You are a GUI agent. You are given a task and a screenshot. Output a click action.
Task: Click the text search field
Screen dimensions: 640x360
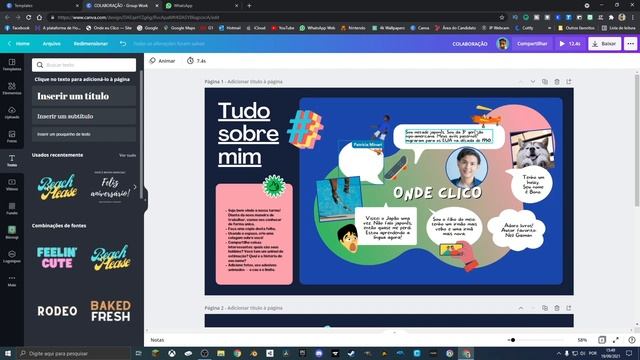pyautogui.click(x=84, y=65)
